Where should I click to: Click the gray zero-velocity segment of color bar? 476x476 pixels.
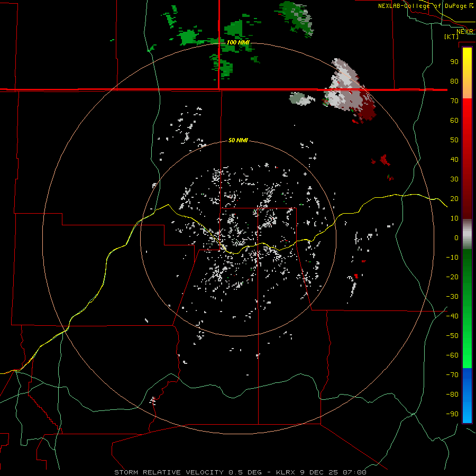pyautogui.click(x=467, y=234)
